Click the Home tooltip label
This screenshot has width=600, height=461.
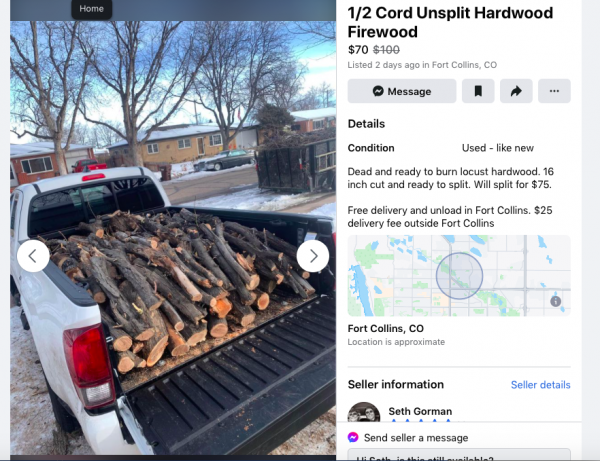(91, 9)
